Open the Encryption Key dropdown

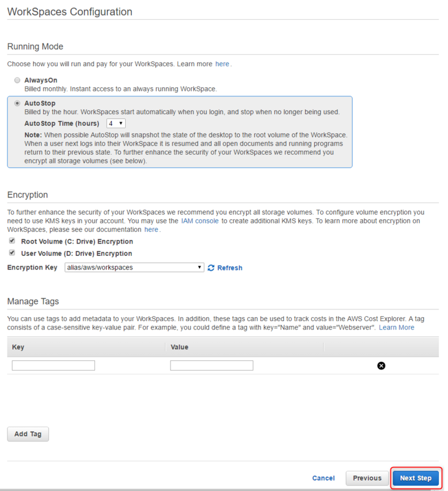tap(134, 268)
